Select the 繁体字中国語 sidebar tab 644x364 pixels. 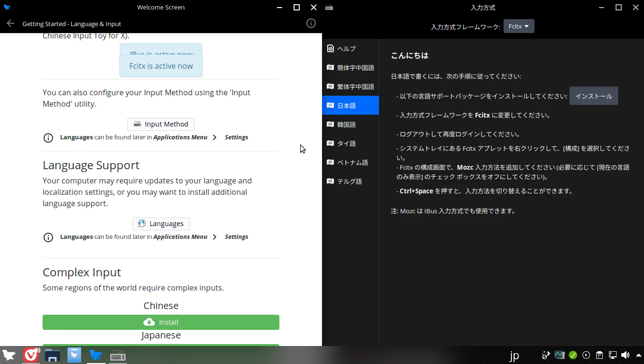350,87
